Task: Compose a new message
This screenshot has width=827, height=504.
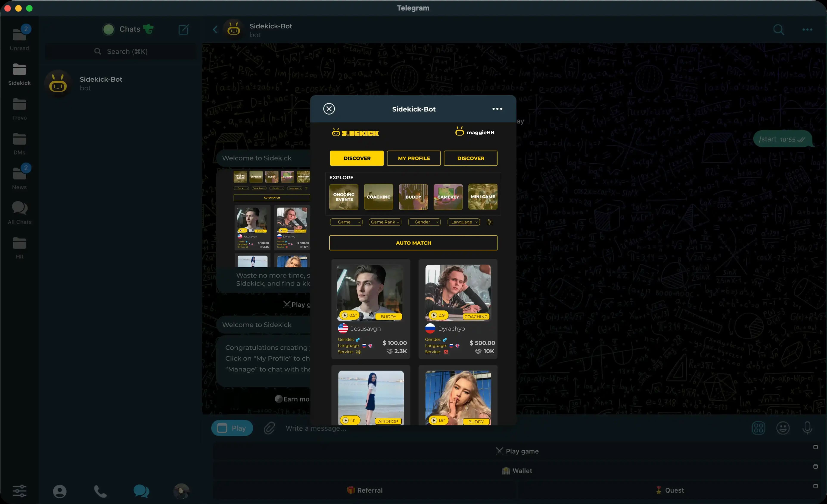Action: pyautogui.click(x=183, y=29)
